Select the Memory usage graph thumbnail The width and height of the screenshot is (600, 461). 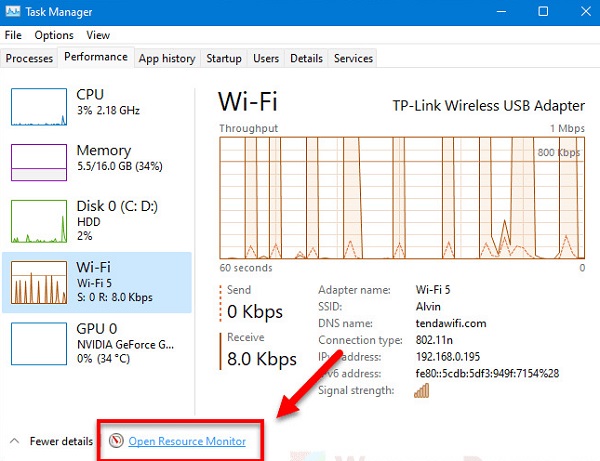pos(39,162)
